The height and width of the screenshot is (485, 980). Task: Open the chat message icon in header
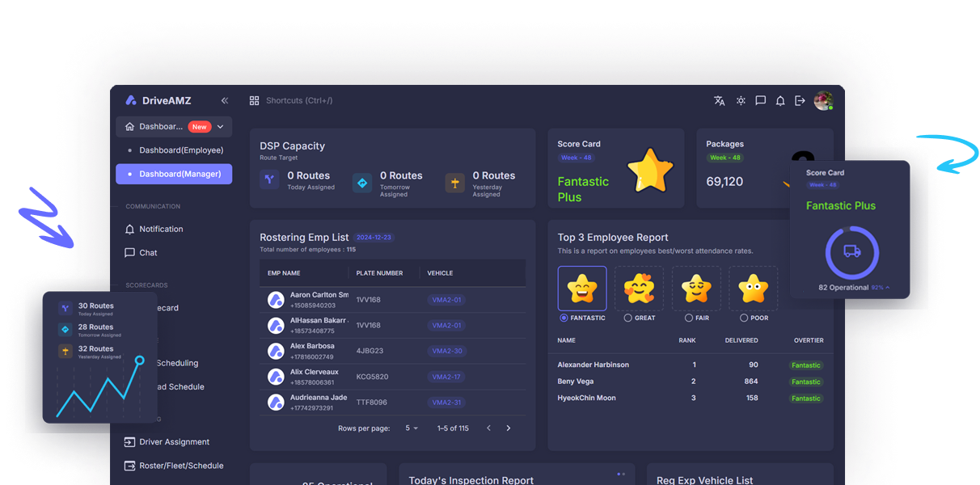pos(760,101)
